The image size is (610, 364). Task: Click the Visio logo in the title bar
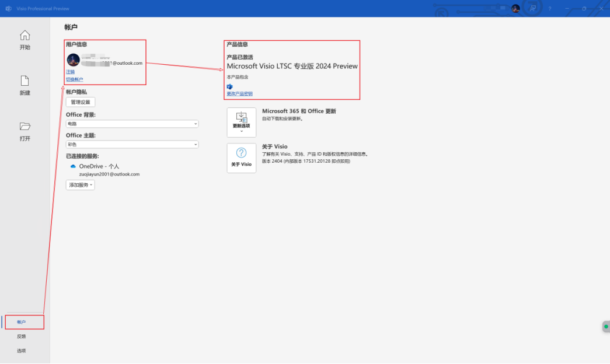coord(9,9)
